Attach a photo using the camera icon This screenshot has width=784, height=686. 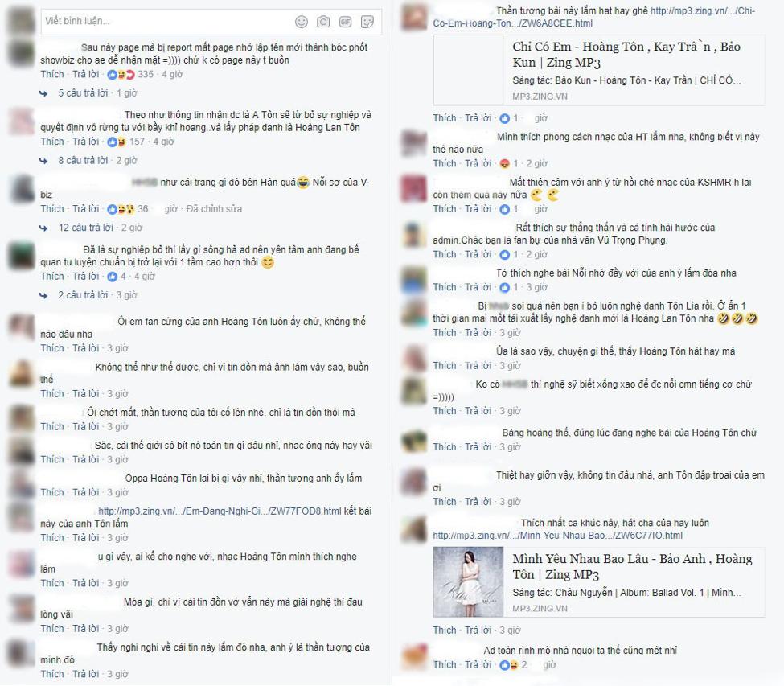tap(323, 22)
